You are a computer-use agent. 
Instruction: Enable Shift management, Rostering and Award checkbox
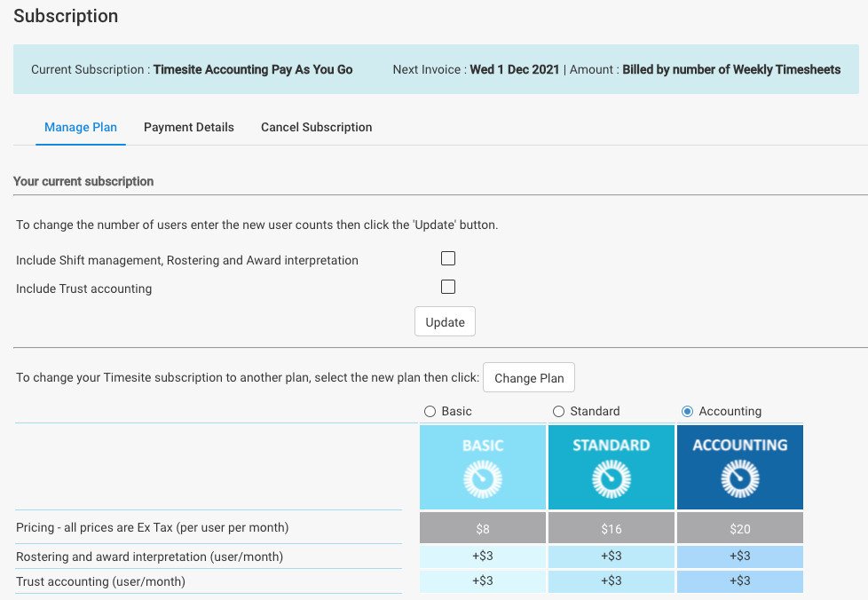(448, 258)
